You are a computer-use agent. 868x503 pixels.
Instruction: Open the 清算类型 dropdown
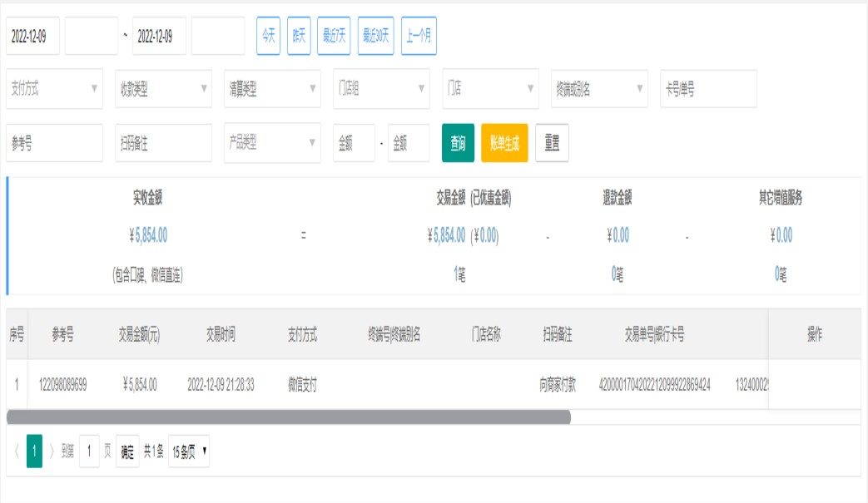point(272,89)
